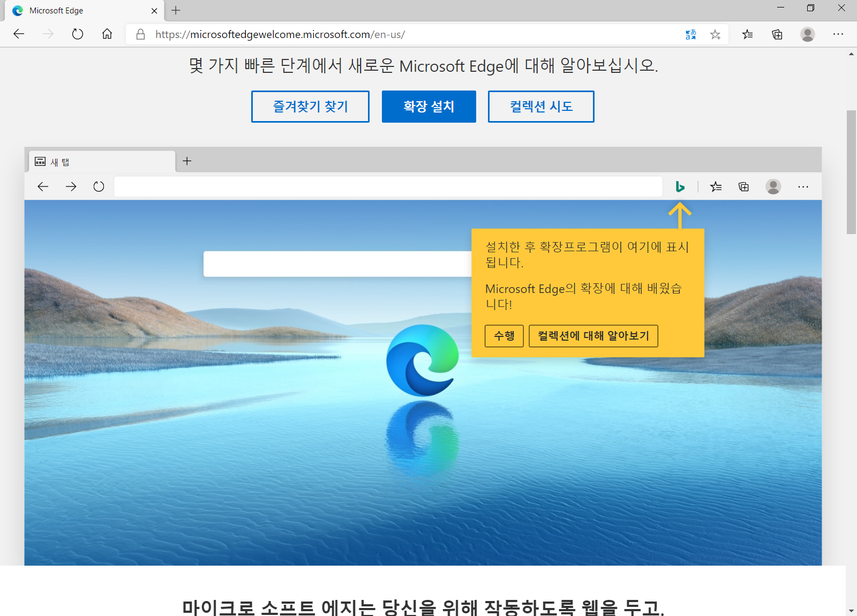Refresh the page with the reload icon
Image resolution: width=857 pixels, height=616 pixels.
pyautogui.click(x=78, y=34)
